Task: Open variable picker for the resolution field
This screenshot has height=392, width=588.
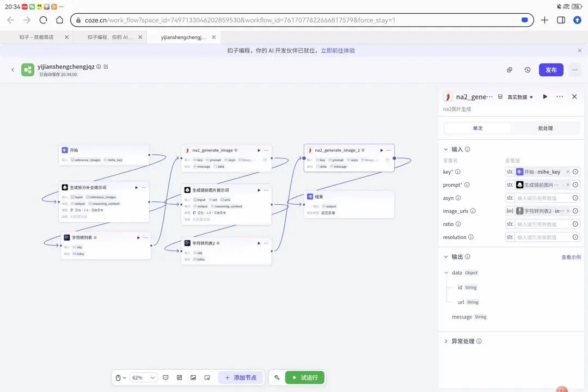Action: [x=575, y=237]
